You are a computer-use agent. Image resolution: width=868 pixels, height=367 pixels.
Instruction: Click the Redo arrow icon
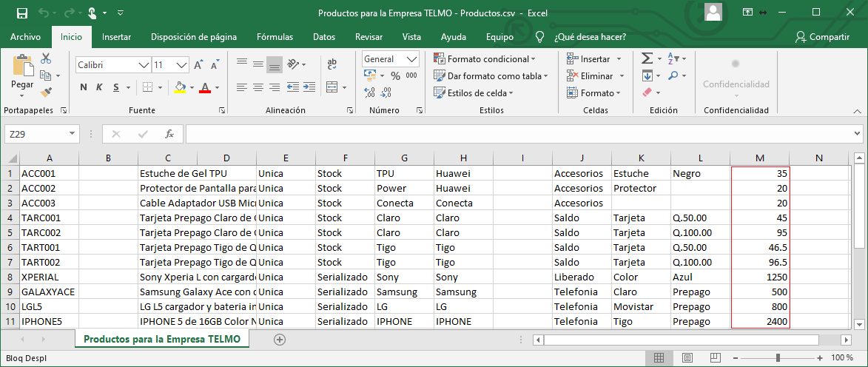(70, 12)
